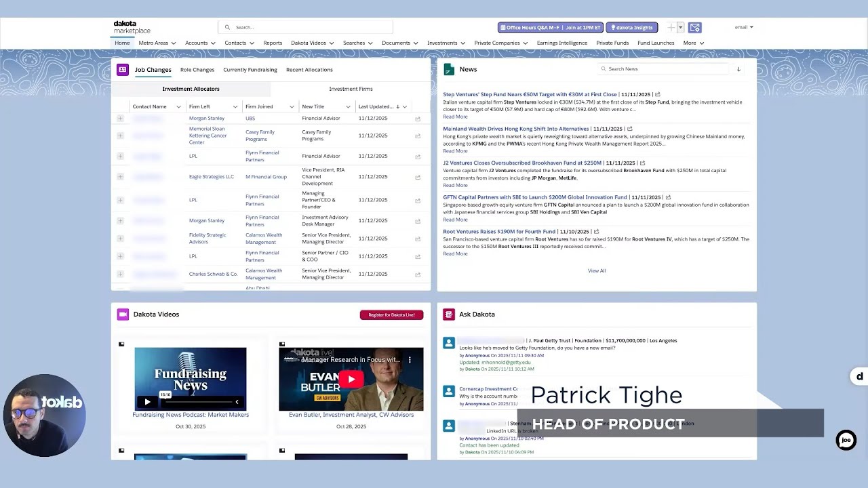Go to the Home tab
Image resolution: width=868 pixels, height=488 pixels.
pos(122,43)
